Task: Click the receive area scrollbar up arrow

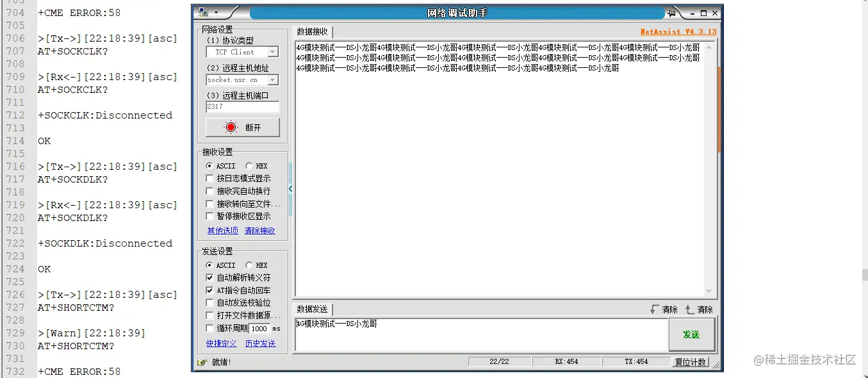Action: 708,47
